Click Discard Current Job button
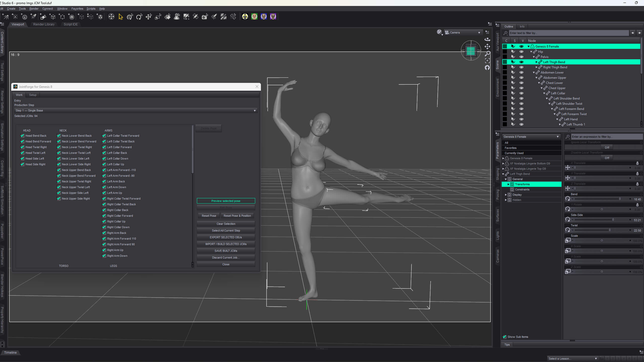The width and height of the screenshot is (644, 362). [226, 258]
